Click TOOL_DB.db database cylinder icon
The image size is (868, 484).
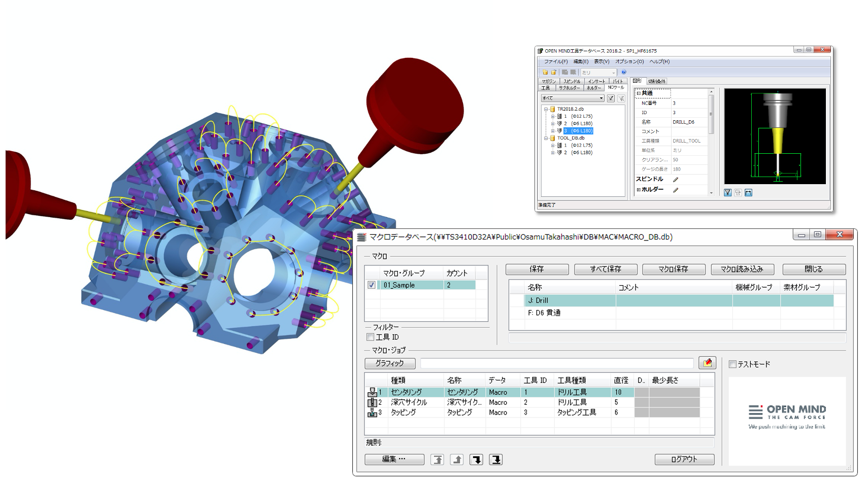pos(553,138)
